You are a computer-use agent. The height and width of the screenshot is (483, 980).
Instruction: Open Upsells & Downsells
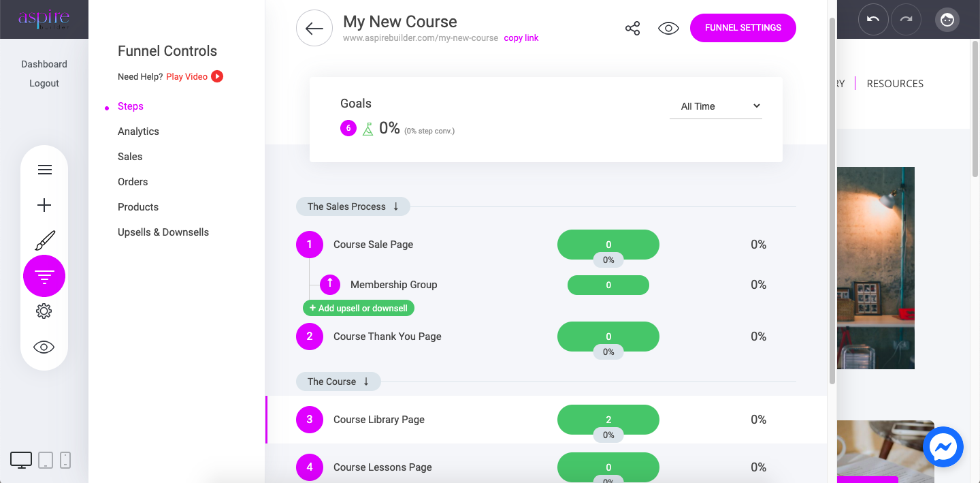[163, 232]
